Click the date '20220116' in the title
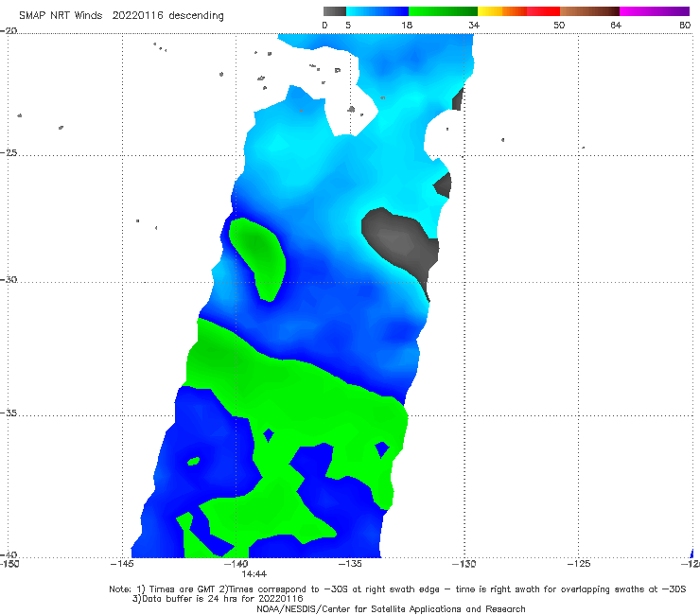 point(136,16)
